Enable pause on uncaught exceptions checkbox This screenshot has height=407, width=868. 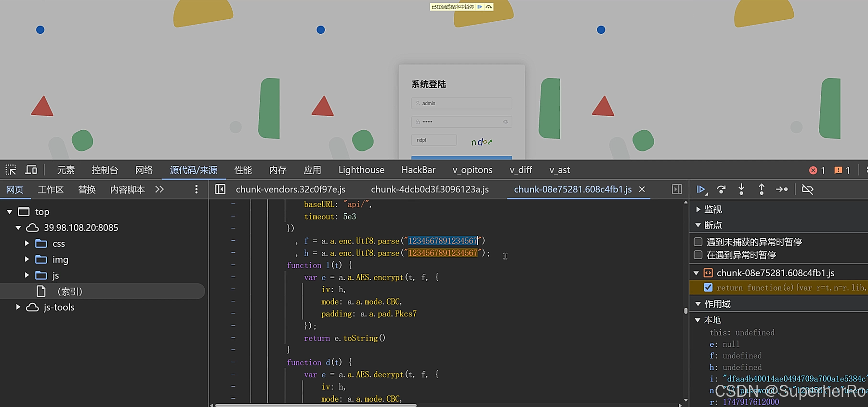point(698,242)
